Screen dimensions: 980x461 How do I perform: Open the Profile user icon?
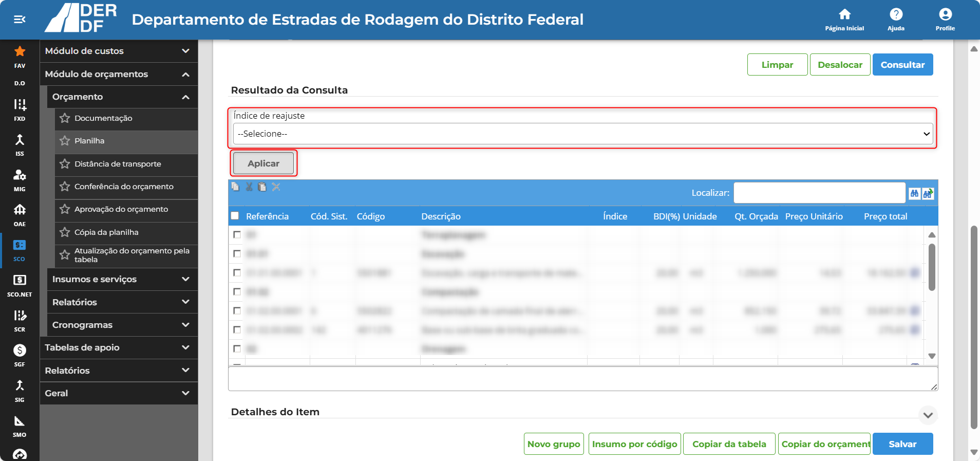[x=945, y=14]
